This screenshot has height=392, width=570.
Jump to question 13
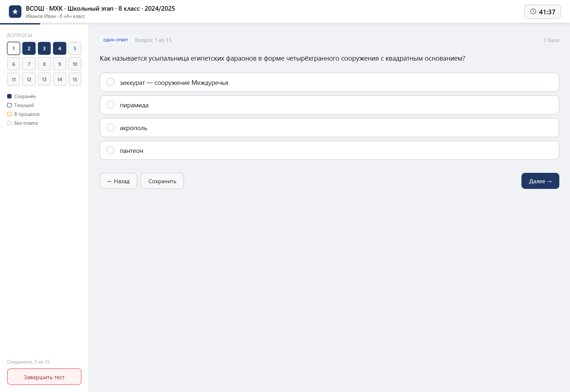44,79
